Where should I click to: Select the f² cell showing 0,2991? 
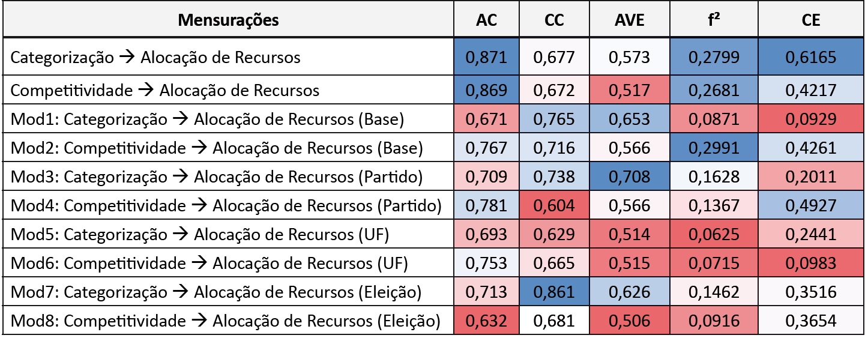click(713, 148)
